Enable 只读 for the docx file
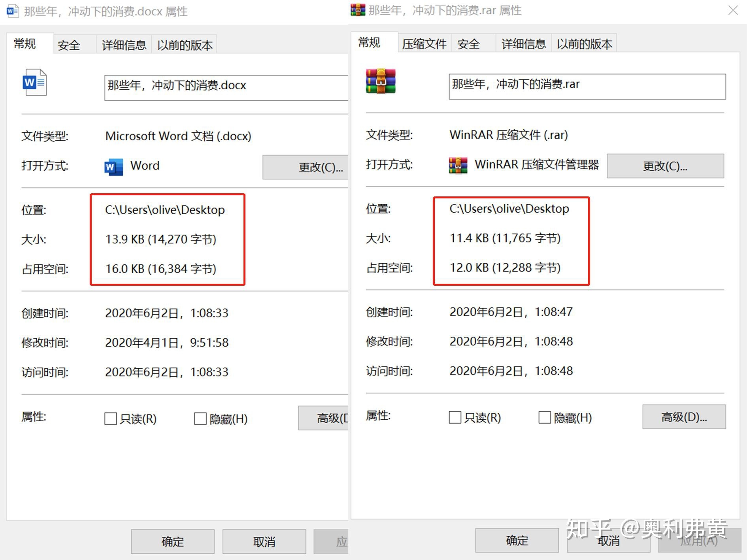This screenshot has width=747, height=560. pyautogui.click(x=110, y=419)
